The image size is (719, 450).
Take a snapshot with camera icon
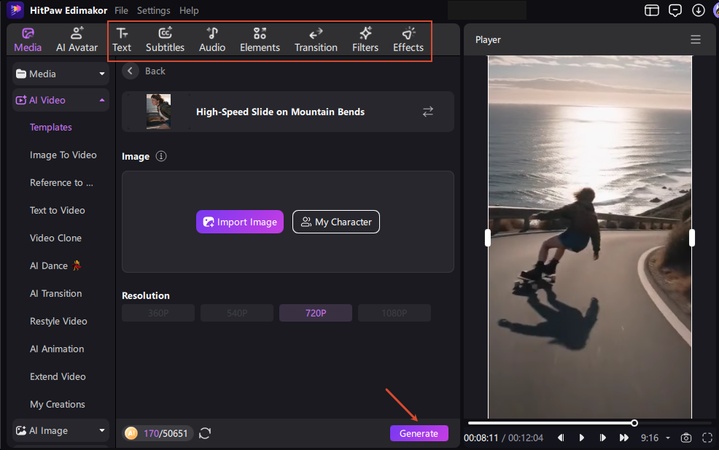point(686,438)
